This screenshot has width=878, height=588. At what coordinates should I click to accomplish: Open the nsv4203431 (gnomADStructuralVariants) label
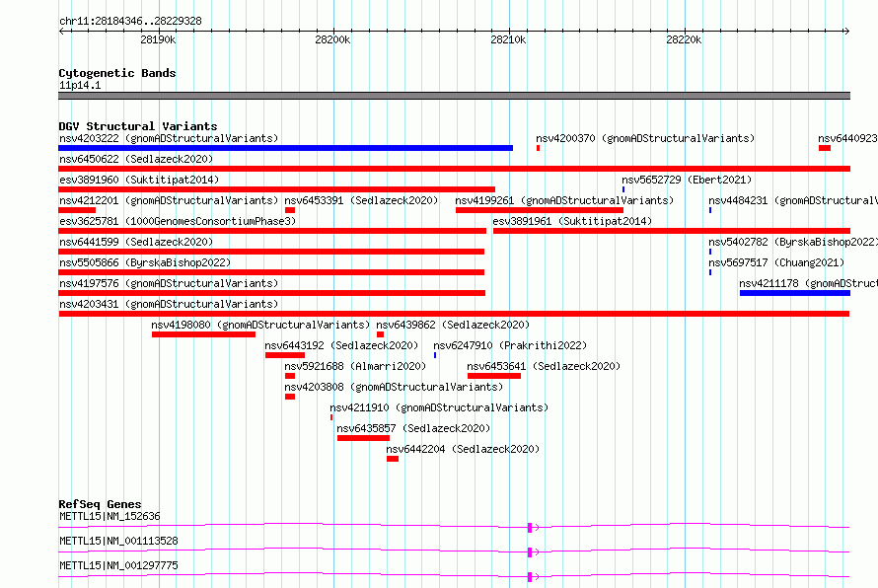click(x=169, y=304)
